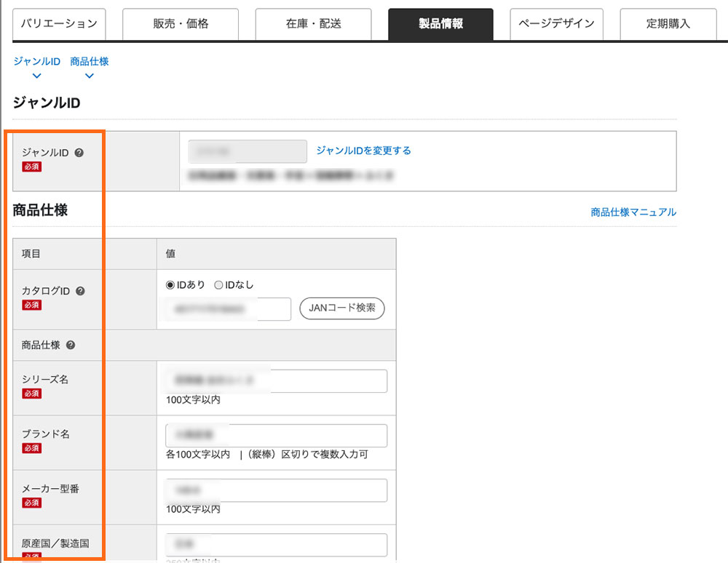The image size is (728, 563).
Task: Select the IDあり radio button
Action: 170,285
